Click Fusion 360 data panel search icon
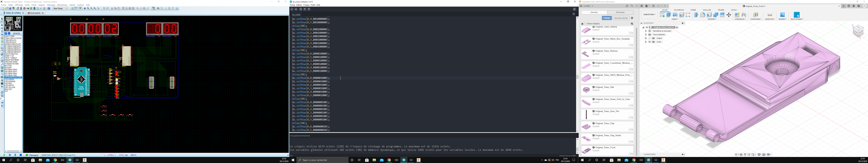The height and width of the screenshot is (163, 868). click(x=632, y=6)
